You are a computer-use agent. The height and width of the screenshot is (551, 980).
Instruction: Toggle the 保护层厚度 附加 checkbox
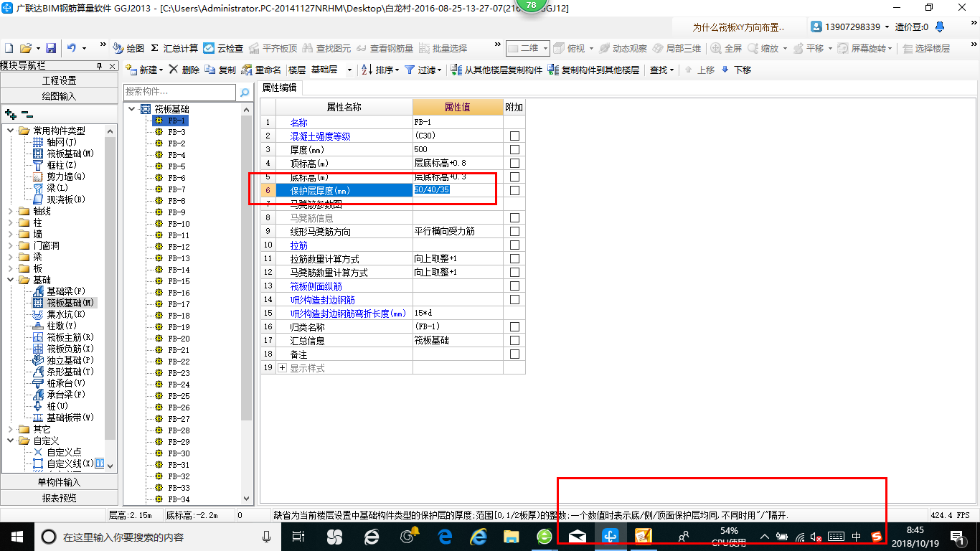[x=514, y=190]
